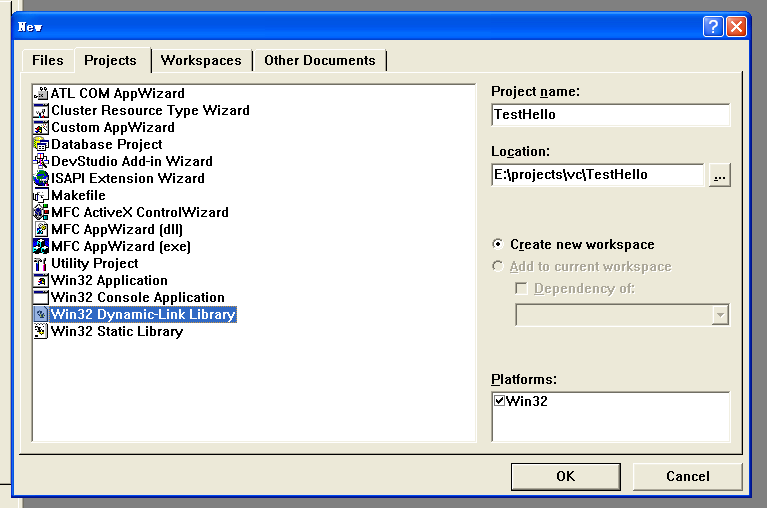Select MFC ActiveX ControlWizard entry
Image resolution: width=767 pixels, height=508 pixels.
(140, 212)
